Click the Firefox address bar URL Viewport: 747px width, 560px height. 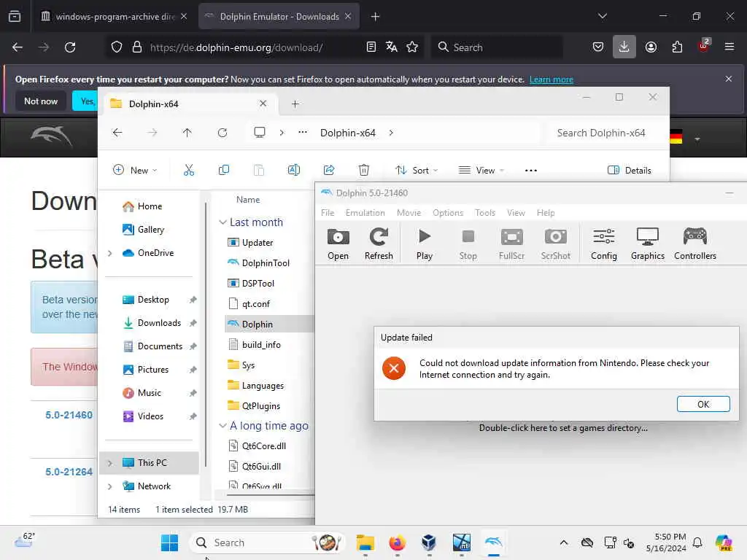236,47
